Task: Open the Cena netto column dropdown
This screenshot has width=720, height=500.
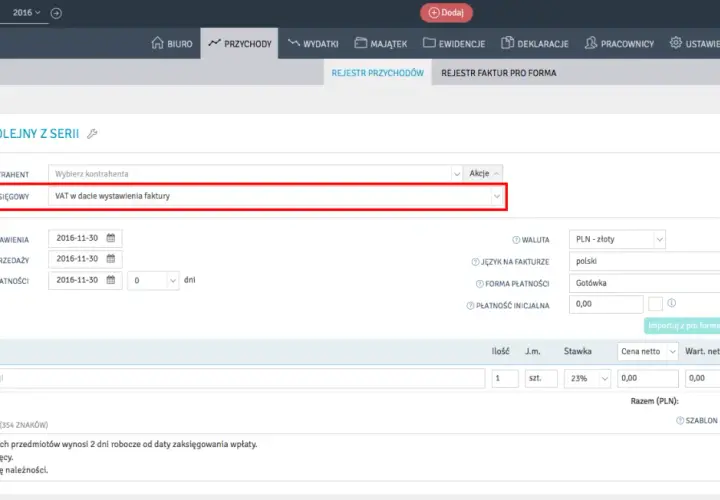Action: (x=648, y=351)
